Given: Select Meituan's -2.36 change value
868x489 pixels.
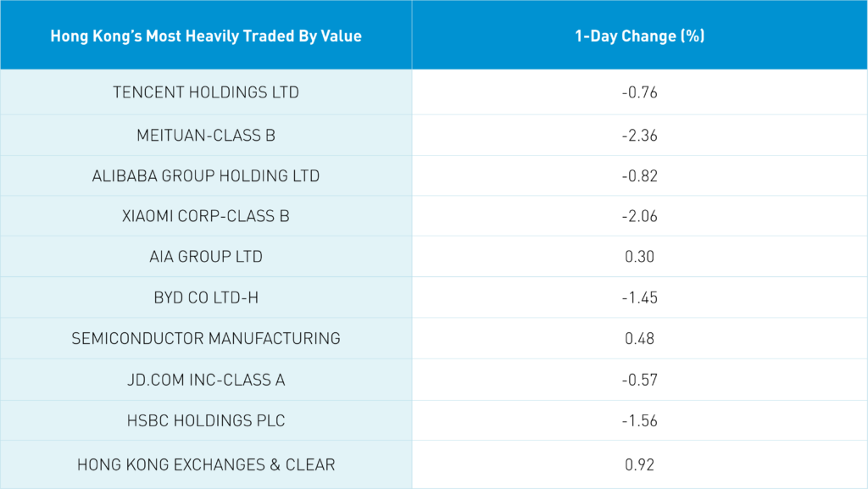Looking at the screenshot, I should click(639, 135).
